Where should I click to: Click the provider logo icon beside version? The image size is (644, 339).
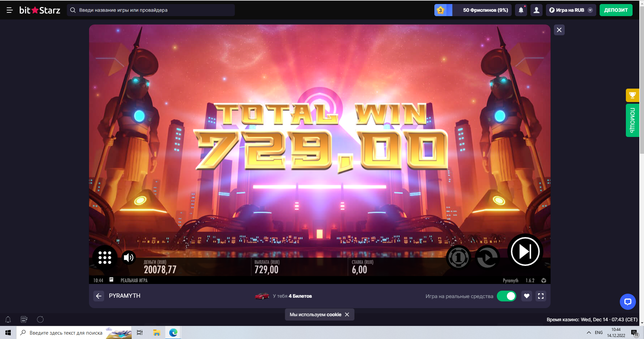pyautogui.click(x=544, y=280)
